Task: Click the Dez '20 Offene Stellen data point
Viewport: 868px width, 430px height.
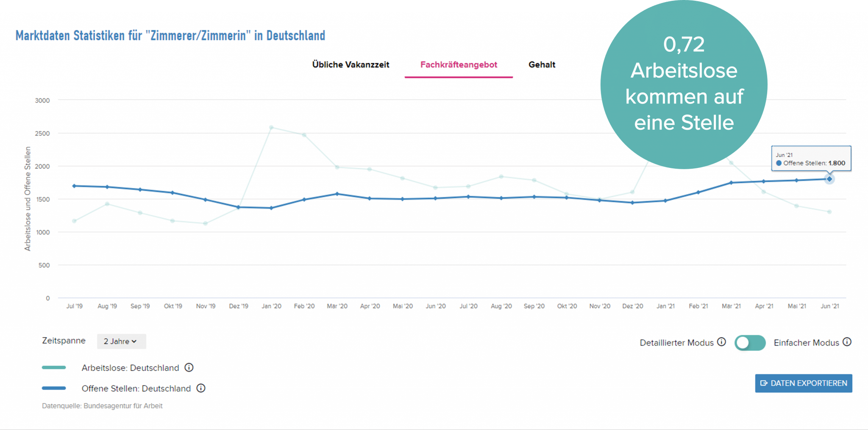Action: pyautogui.click(x=632, y=203)
